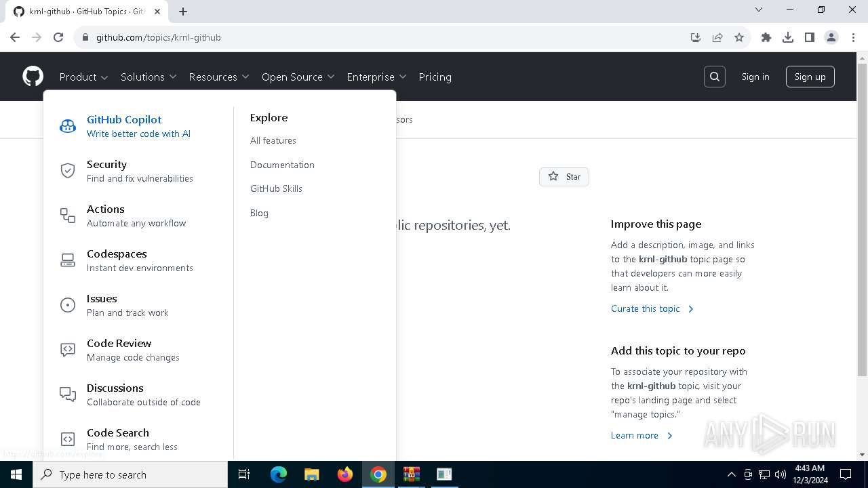Select GitHub Copilot menu entry

[x=138, y=126]
